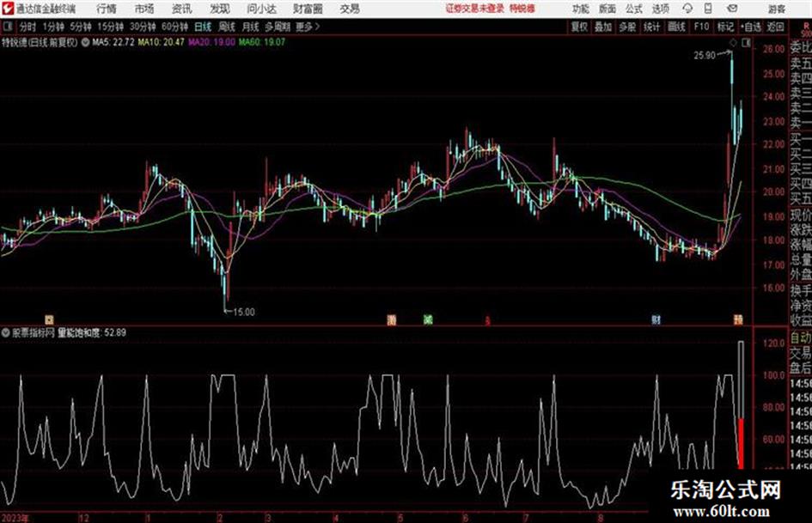Switch to the 5分钟 period tab

81,27
